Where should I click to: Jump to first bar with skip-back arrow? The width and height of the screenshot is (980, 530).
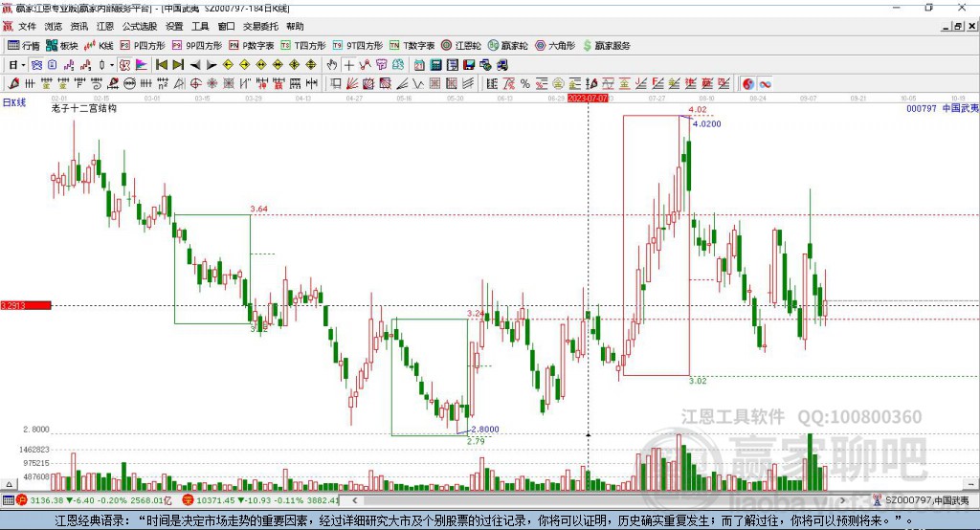161,64
